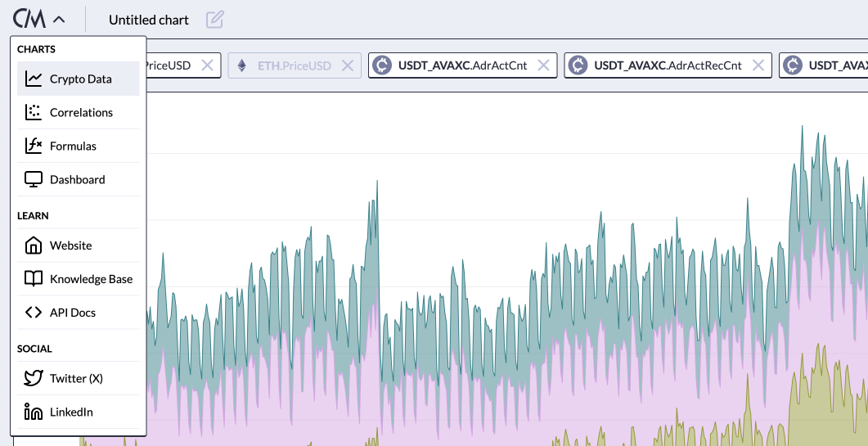868x446 pixels.
Task: Select the ETH.PriceUSD metric chip
Action: pyautogui.click(x=295, y=65)
